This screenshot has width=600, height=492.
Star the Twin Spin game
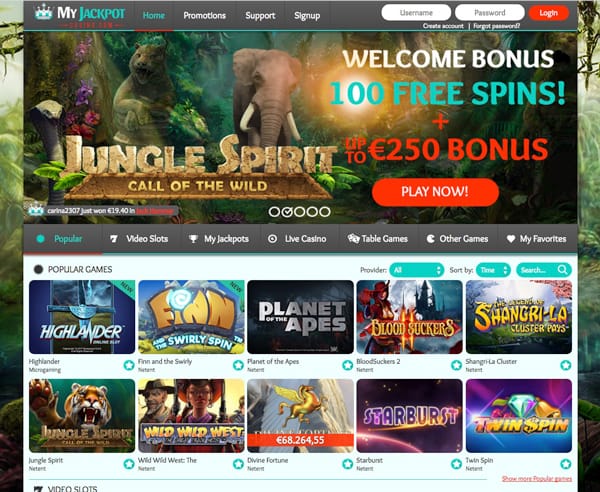tap(566, 464)
